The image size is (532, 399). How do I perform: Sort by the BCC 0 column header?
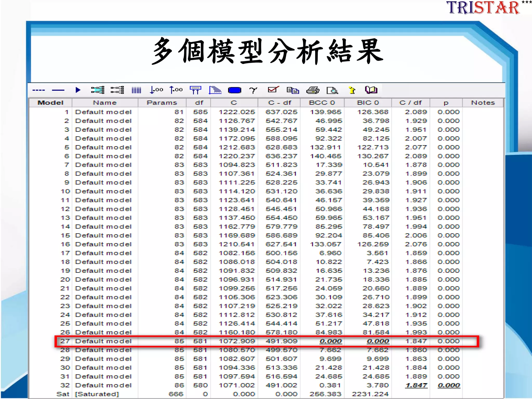point(322,103)
